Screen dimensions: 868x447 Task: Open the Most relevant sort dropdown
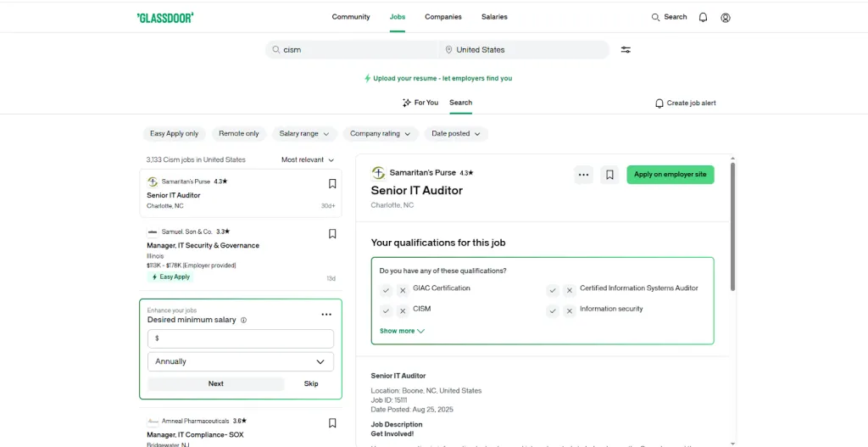pos(308,159)
